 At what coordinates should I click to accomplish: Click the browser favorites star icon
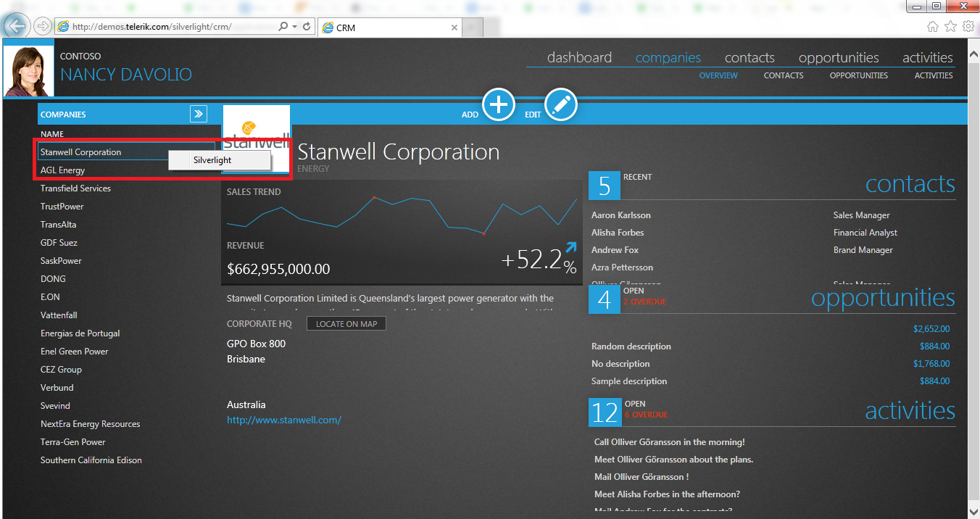[950, 27]
